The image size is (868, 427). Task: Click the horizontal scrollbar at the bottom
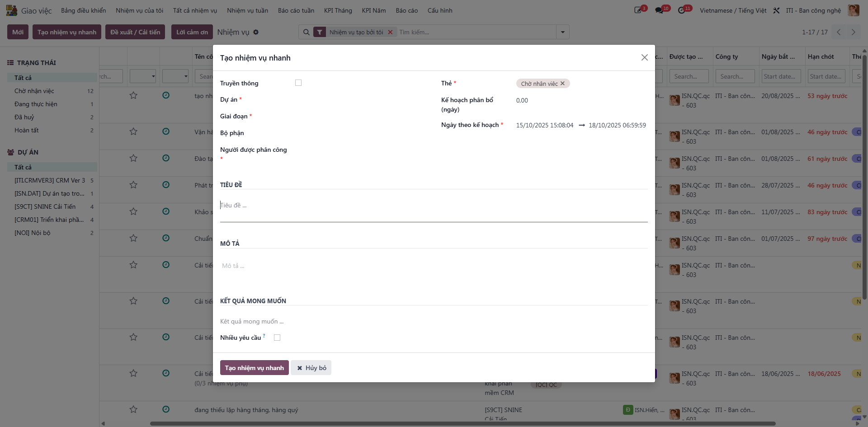tap(462, 424)
